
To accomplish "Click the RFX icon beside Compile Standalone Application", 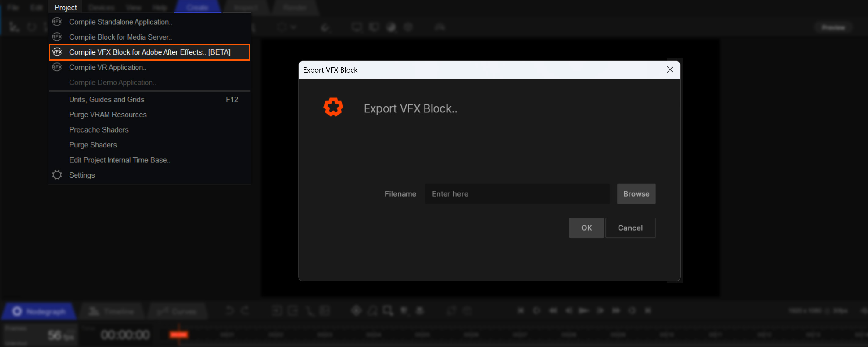I will click(57, 22).
